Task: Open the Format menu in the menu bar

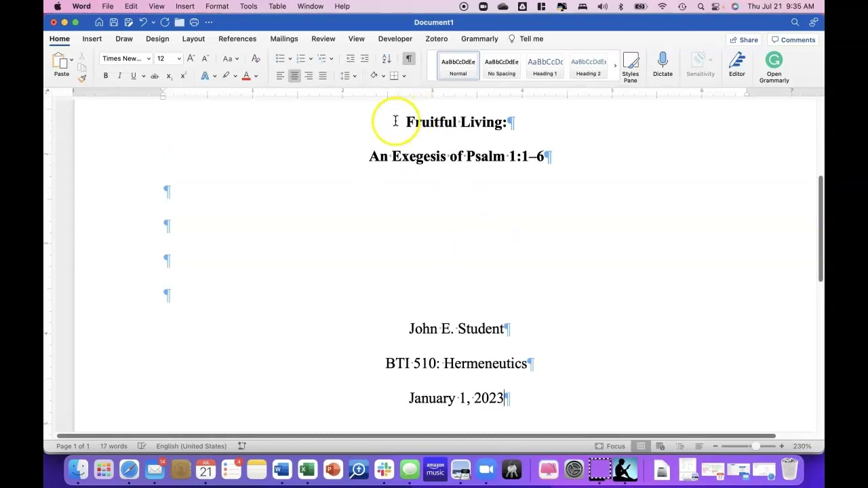Action: tap(217, 6)
